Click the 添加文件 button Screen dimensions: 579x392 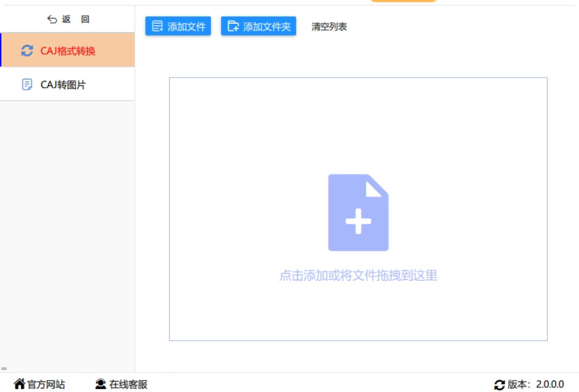click(178, 26)
